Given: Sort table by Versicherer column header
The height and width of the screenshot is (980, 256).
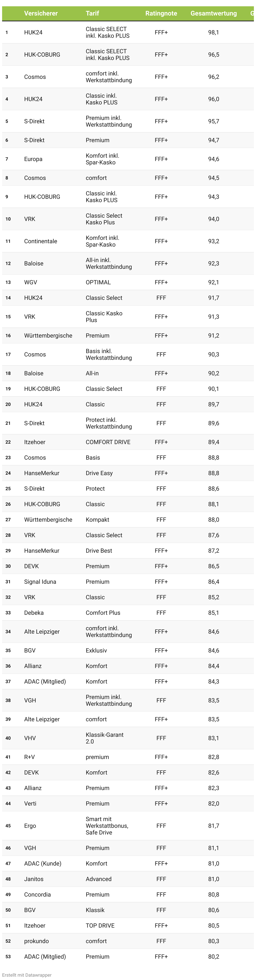Looking at the screenshot, I should [41, 13].
